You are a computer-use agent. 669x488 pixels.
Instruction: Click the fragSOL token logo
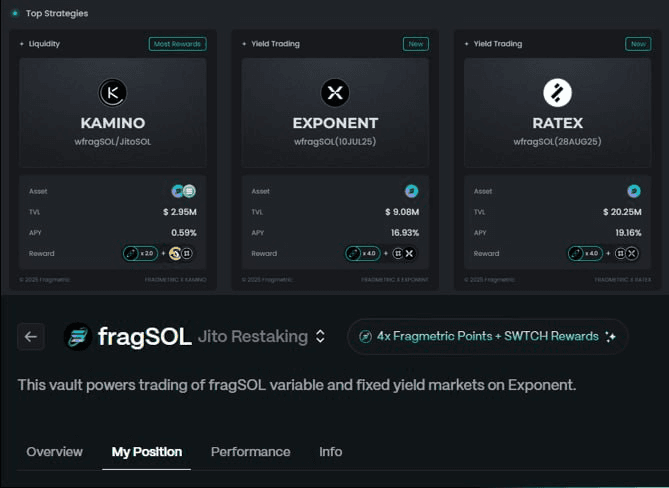[x=78, y=337]
